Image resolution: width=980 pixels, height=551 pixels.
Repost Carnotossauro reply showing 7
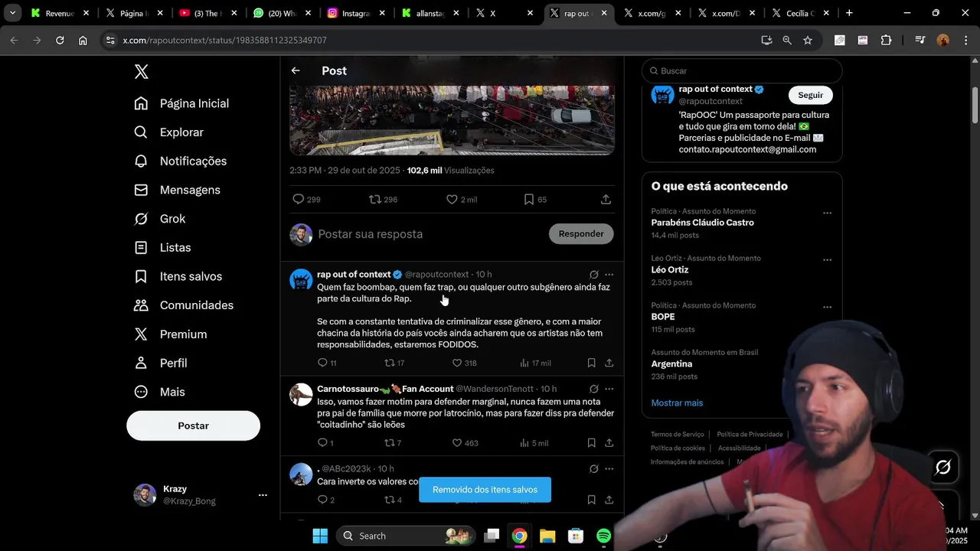coord(389,442)
